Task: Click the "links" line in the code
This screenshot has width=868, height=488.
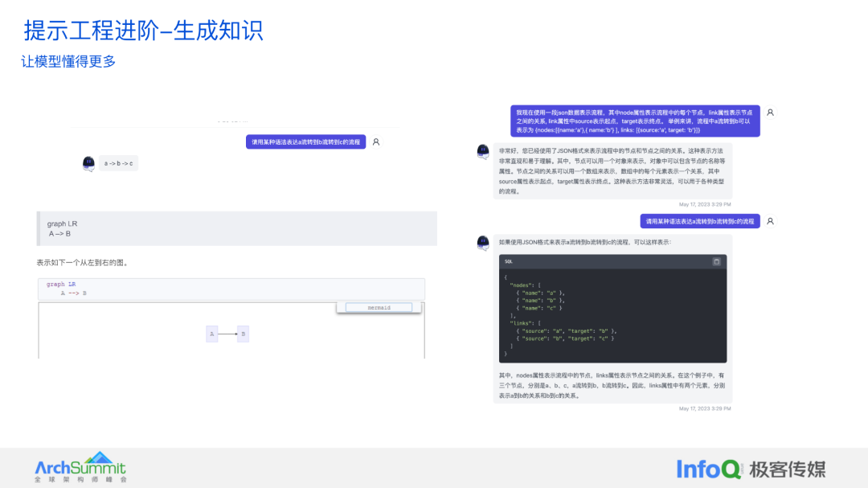Action: [x=525, y=323]
